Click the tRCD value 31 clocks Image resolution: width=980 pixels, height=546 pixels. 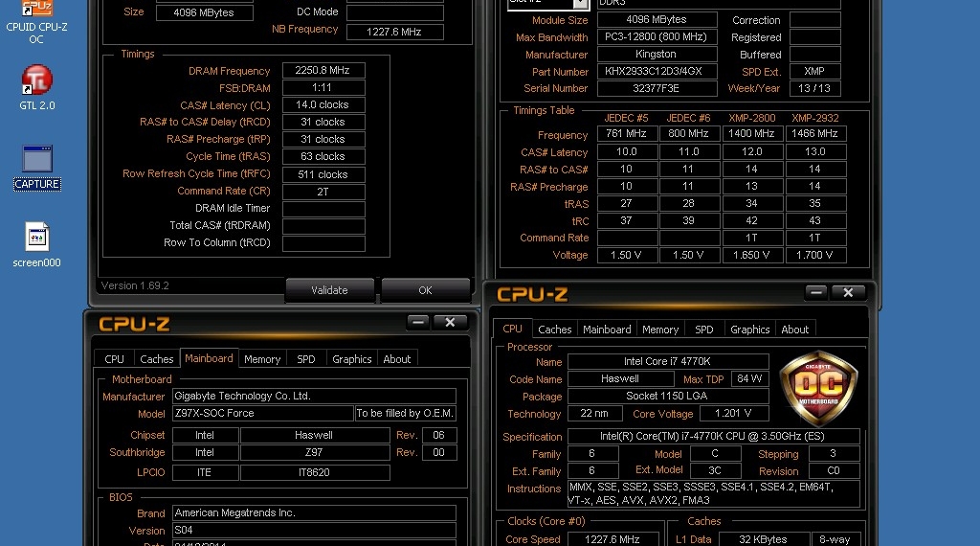[x=323, y=122]
